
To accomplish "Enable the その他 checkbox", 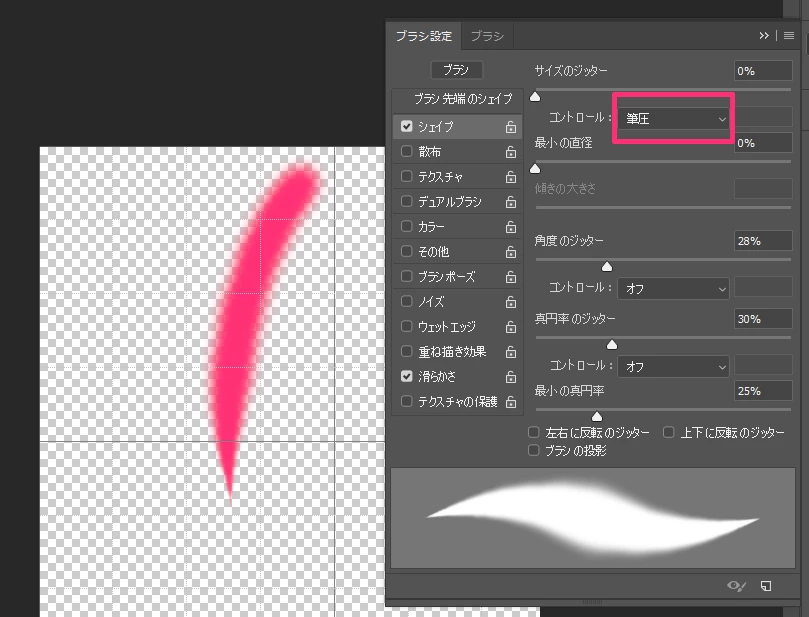I will [x=407, y=251].
